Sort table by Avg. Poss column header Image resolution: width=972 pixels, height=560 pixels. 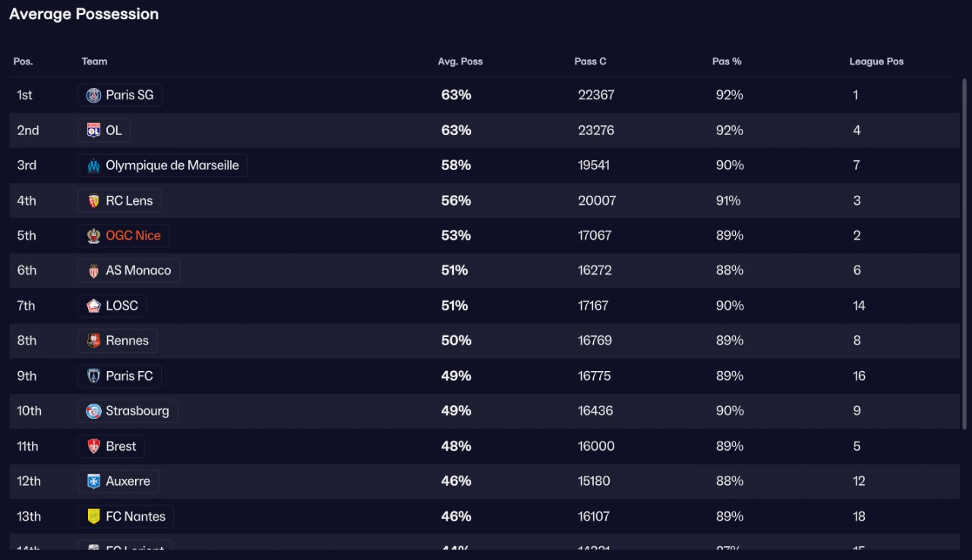[x=460, y=61]
